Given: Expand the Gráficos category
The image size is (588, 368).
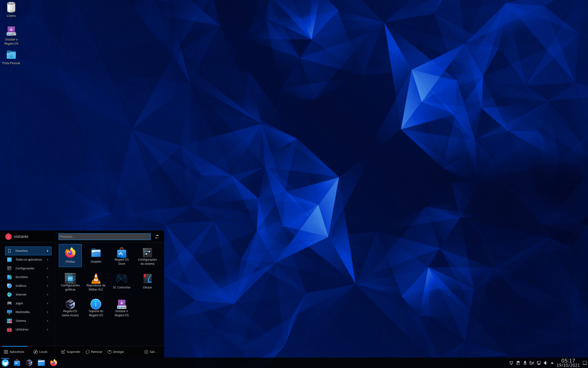Looking at the screenshot, I should tap(28, 286).
